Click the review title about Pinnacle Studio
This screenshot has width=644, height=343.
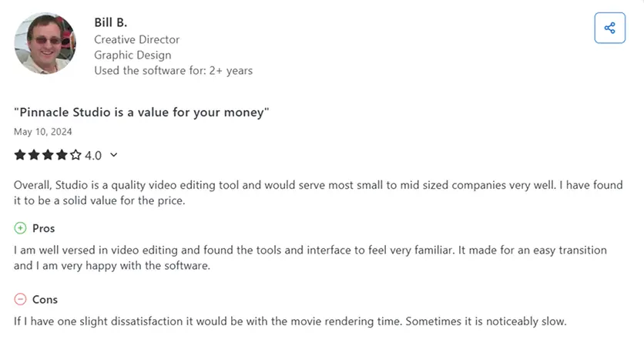141,112
